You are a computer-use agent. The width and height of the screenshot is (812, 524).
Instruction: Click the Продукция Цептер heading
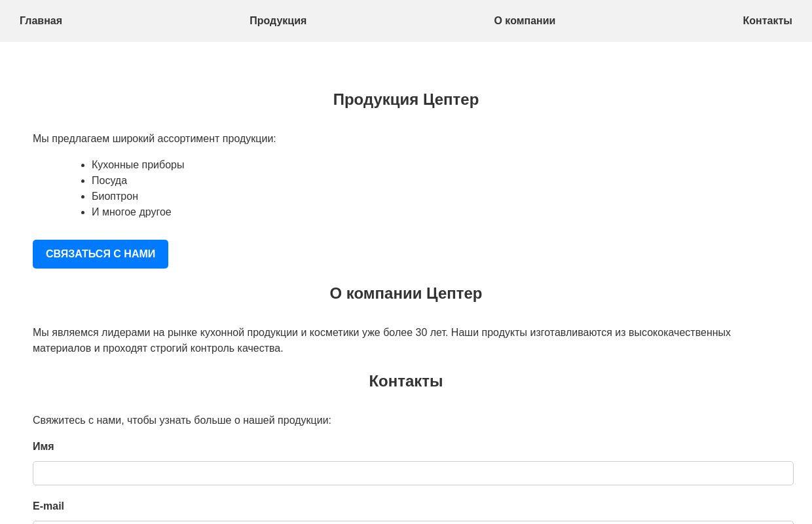point(405,99)
